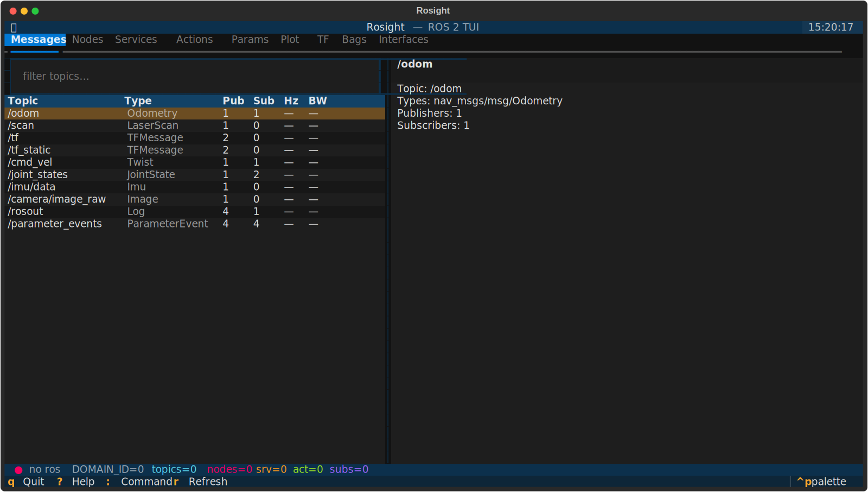The width and height of the screenshot is (868, 492).
Task: Sort by Topic column header
Action: click(x=23, y=101)
